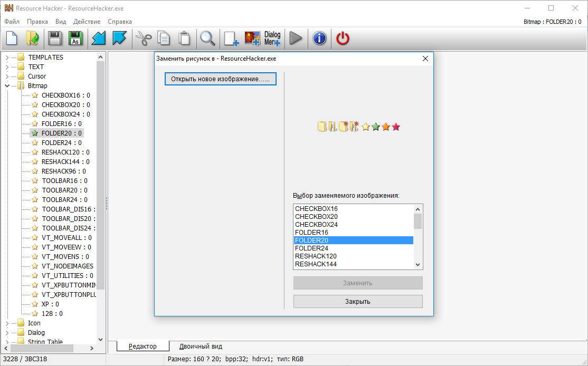
Task: Select 128 : 0 in the tree
Action: coord(52,314)
